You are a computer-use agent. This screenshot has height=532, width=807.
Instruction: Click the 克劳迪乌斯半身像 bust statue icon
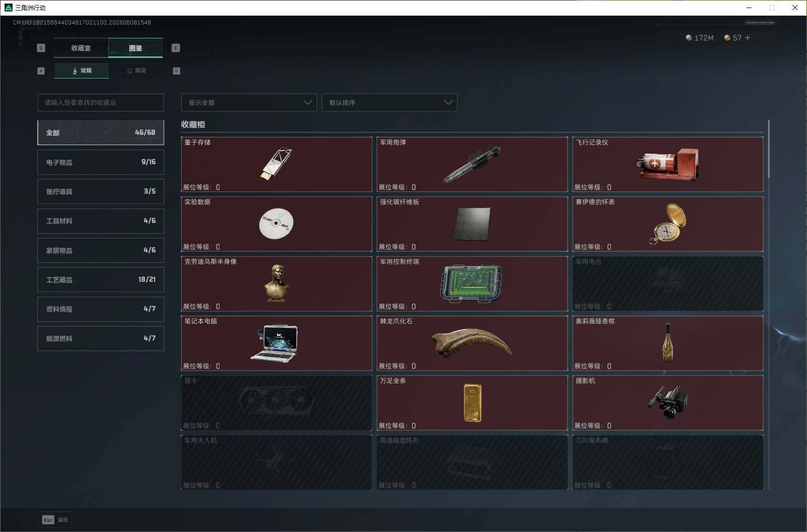tap(277, 283)
